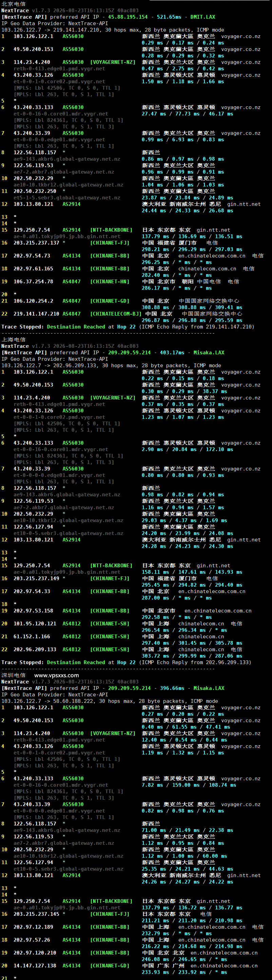Click the 71.00 ms latency value
The height and width of the screenshot is (980, 272).
[154, 830]
